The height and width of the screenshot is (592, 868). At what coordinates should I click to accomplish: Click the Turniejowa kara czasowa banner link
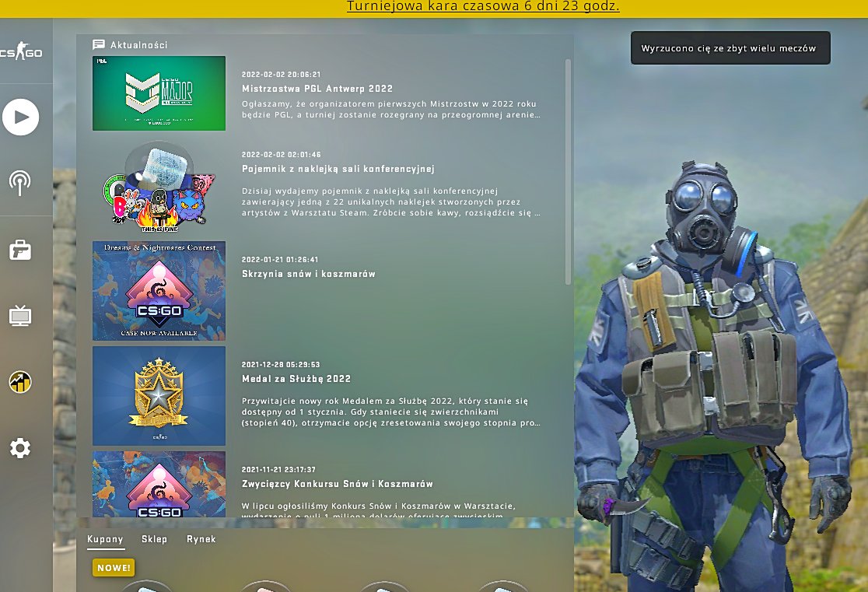[x=483, y=7]
